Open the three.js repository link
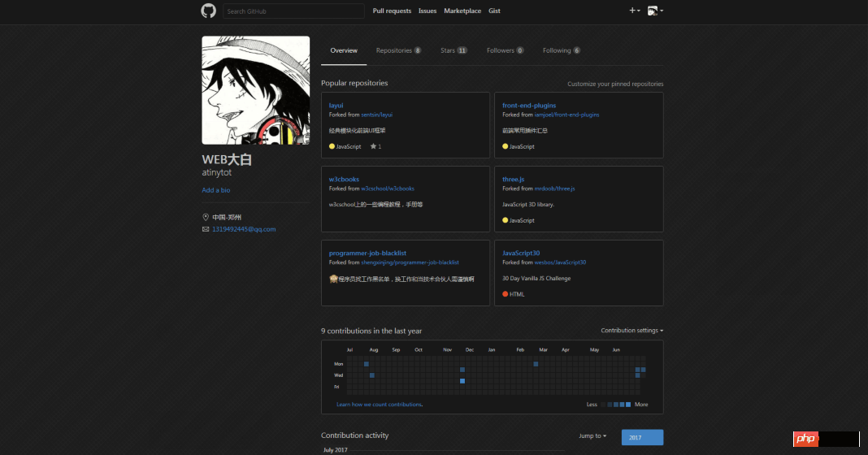 coord(513,180)
